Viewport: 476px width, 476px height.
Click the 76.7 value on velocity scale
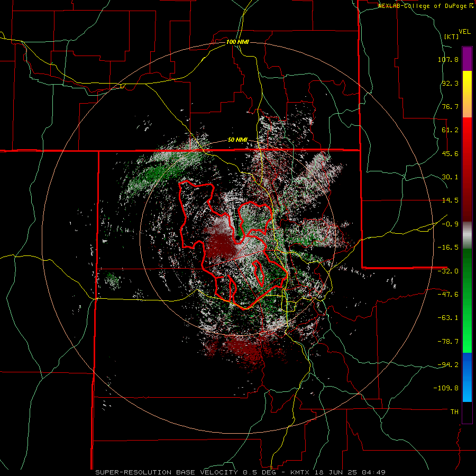[x=450, y=106]
